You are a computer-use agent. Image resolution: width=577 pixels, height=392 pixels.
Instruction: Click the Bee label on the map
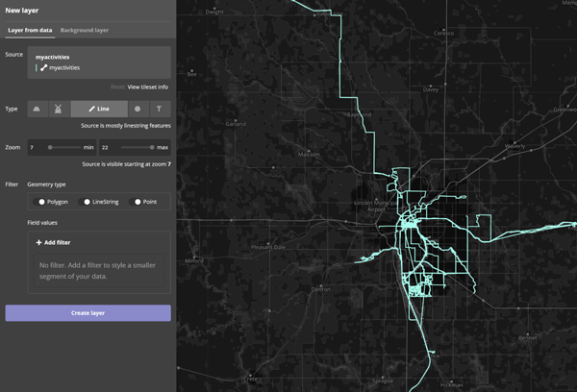click(191, 74)
